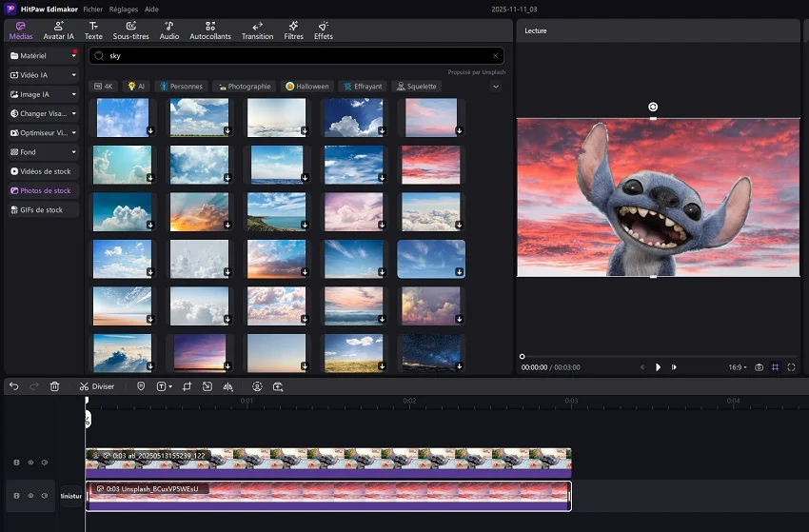809x532 pixels.
Task: Toggle the grid overlay in preview
Action: [775, 367]
